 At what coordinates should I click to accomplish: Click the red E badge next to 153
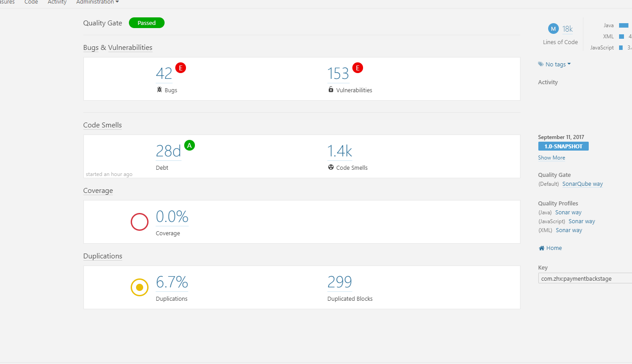358,68
